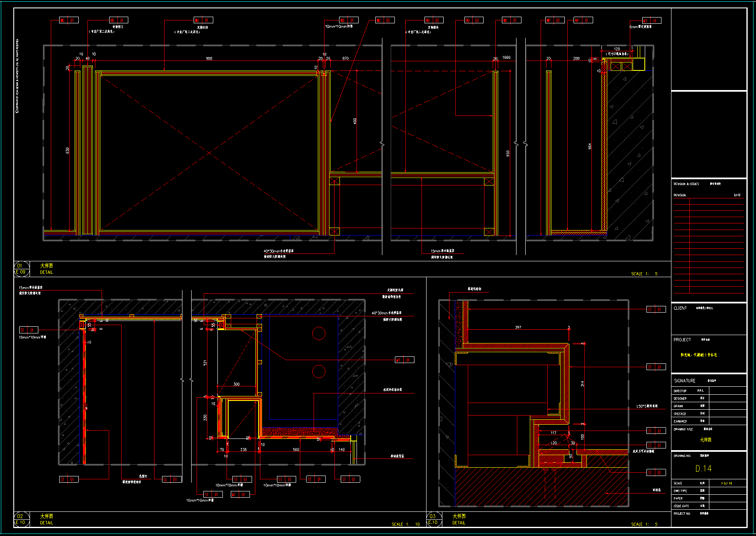Click the PROJECT NO label
The width and height of the screenshot is (756, 536).
(x=682, y=513)
